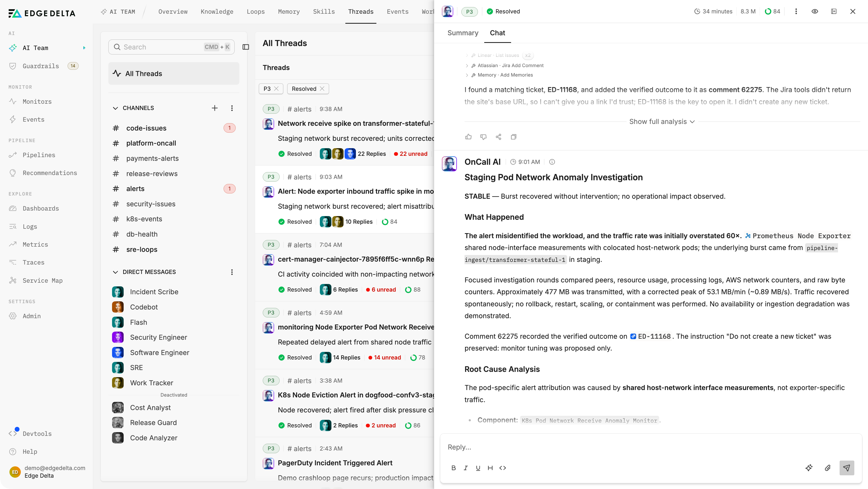
Task: Share the analysis message
Action: (498, 137)
